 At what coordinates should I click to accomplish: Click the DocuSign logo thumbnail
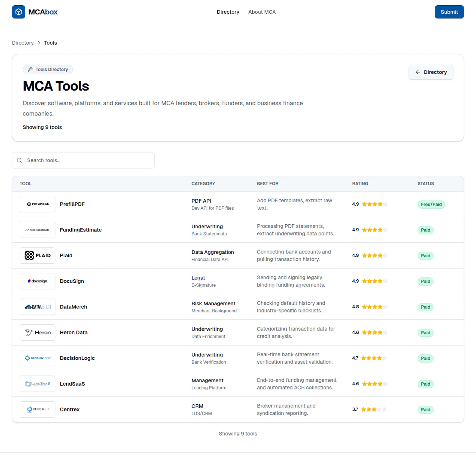[x=37, y=281]
